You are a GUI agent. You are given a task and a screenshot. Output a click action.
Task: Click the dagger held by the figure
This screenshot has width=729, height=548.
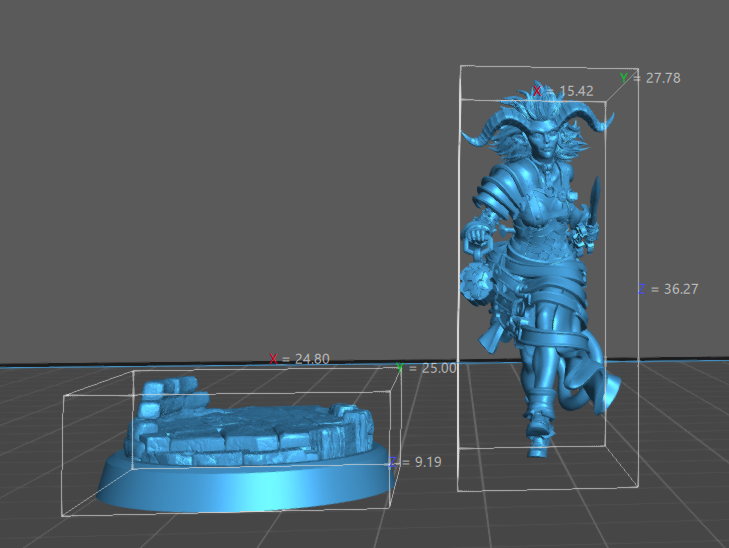593,200
